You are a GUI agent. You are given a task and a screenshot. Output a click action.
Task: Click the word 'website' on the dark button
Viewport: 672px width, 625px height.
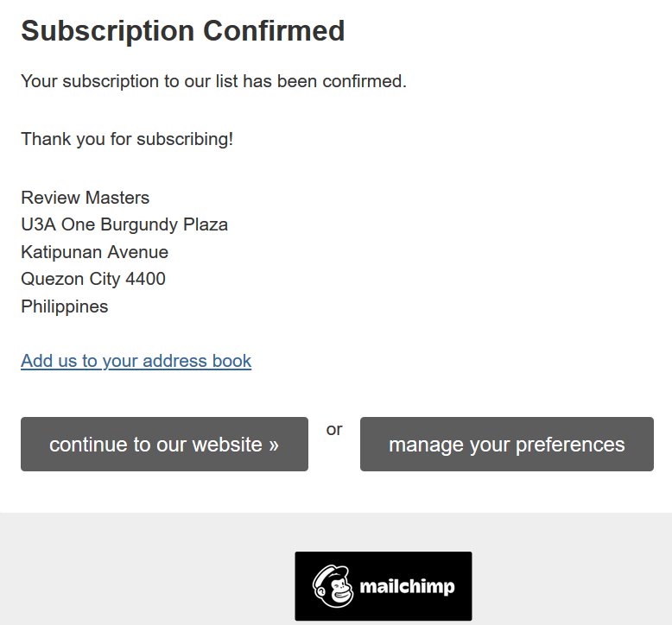pos(227,445)
